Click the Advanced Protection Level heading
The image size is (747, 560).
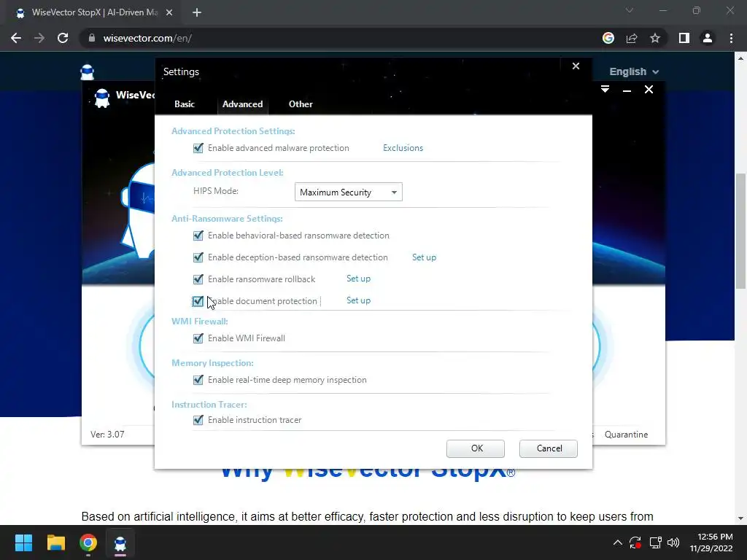tap(228, 173)
